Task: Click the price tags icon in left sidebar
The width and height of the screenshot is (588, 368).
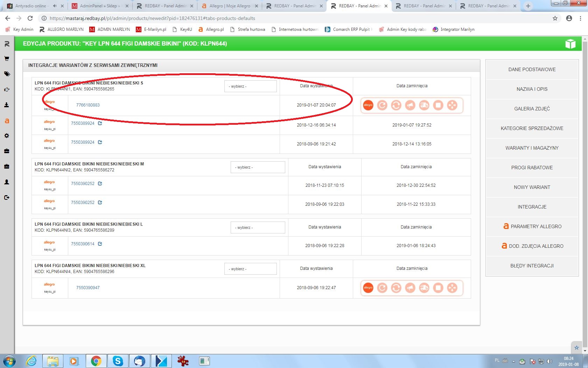Action: (7, 74)
